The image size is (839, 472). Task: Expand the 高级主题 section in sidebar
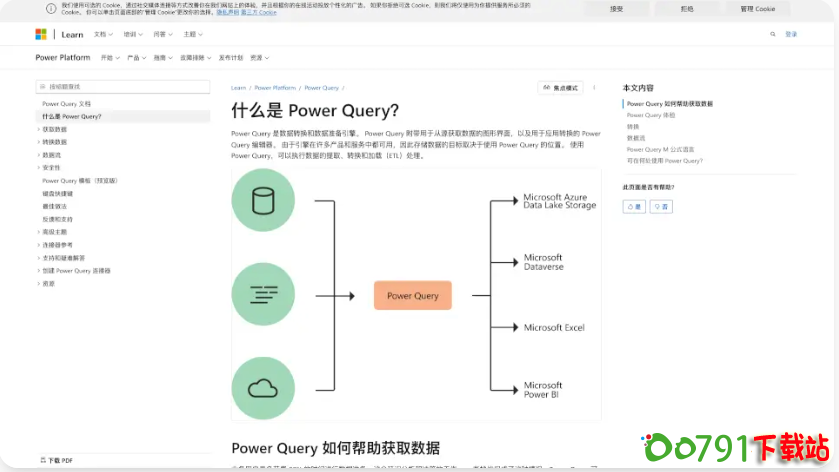pyautogui.click(x=55, y=232)
